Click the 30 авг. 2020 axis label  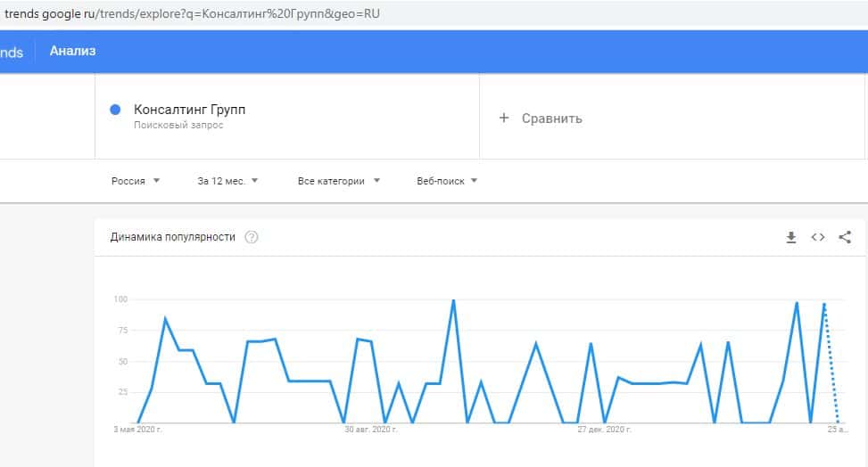(x=369, y=430)
